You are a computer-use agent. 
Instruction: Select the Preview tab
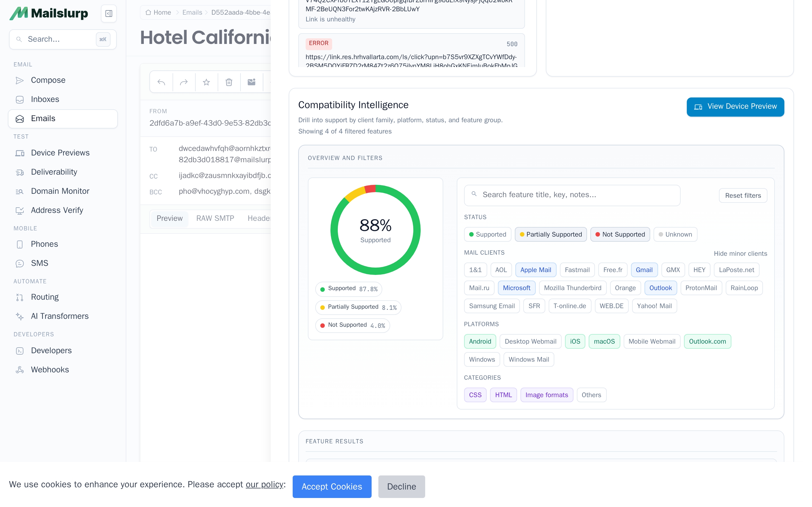coord(169,218)
